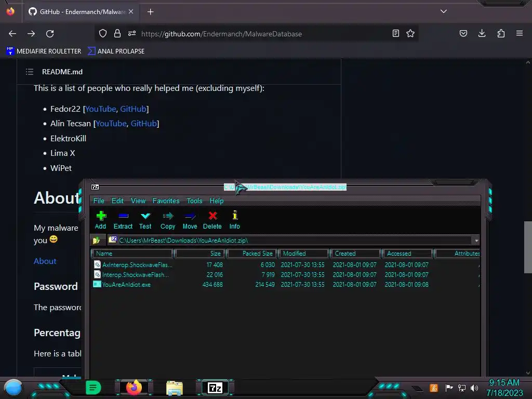
Task: Open green notes app in taskbar
Action: [93, 388]
